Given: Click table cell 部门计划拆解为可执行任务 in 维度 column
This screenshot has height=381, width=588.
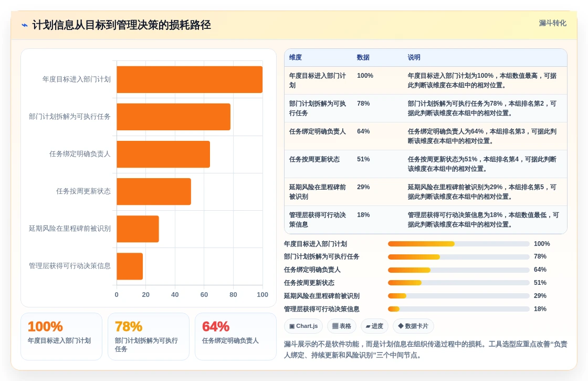Looking at the screenshot, I should pyautogui.click(x=318, y=108).
